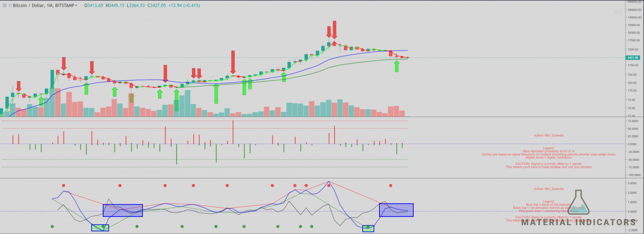Open the dropdown chevron beside BITSTAMP
Image resolution: width=644 pixels, height=234 pixels.
click(x=76, y=5)
